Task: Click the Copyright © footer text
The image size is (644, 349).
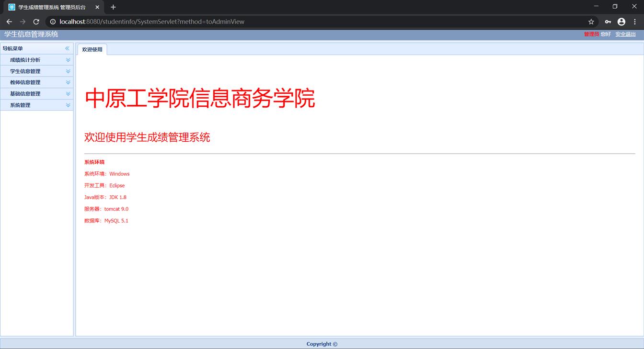Action: (x=322, y=344)
